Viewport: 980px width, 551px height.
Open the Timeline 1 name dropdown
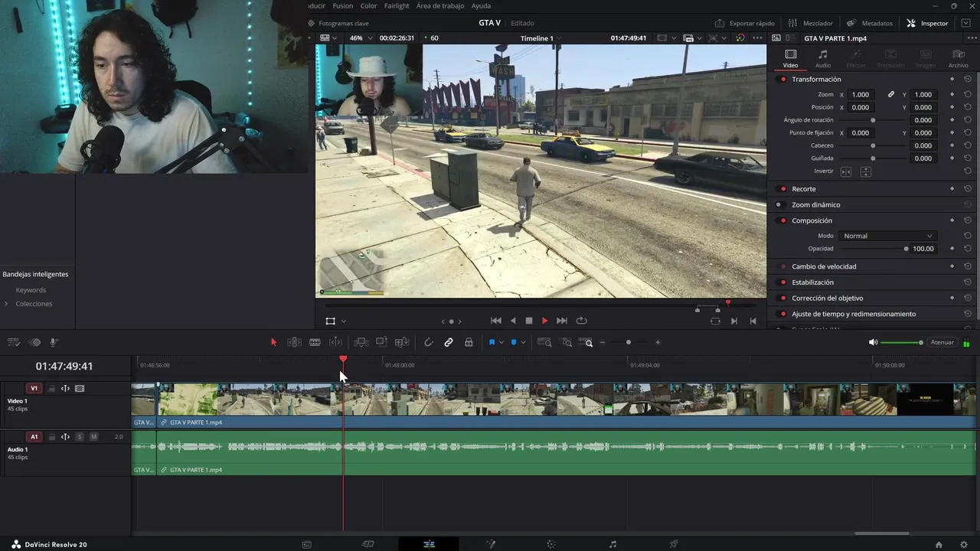pyautogui.click(x=541, y=38)
